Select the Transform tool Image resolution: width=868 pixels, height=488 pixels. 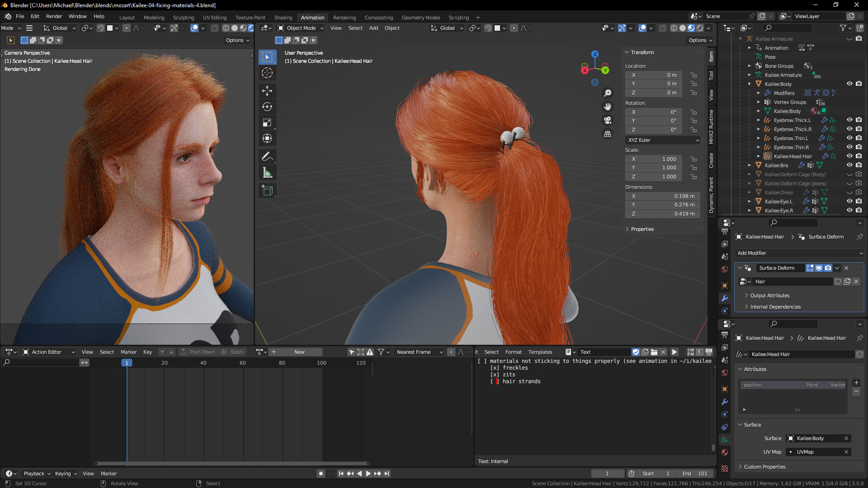pos(267,138)
